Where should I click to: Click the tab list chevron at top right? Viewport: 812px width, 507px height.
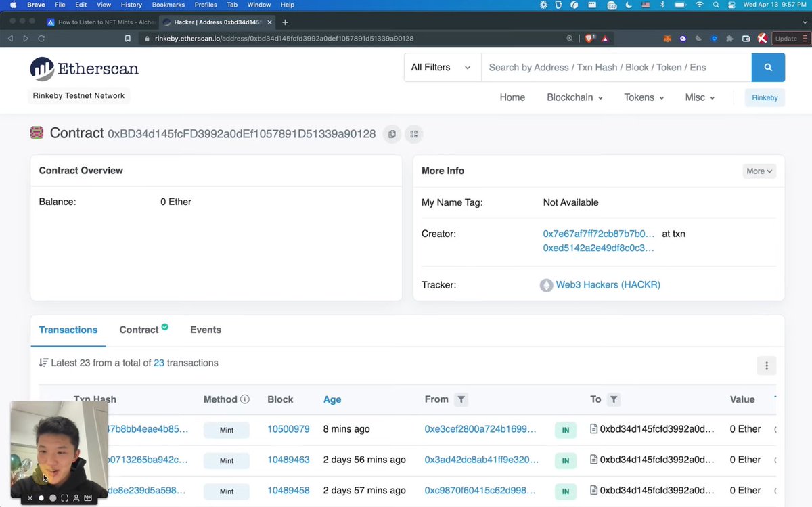point(804,22)
